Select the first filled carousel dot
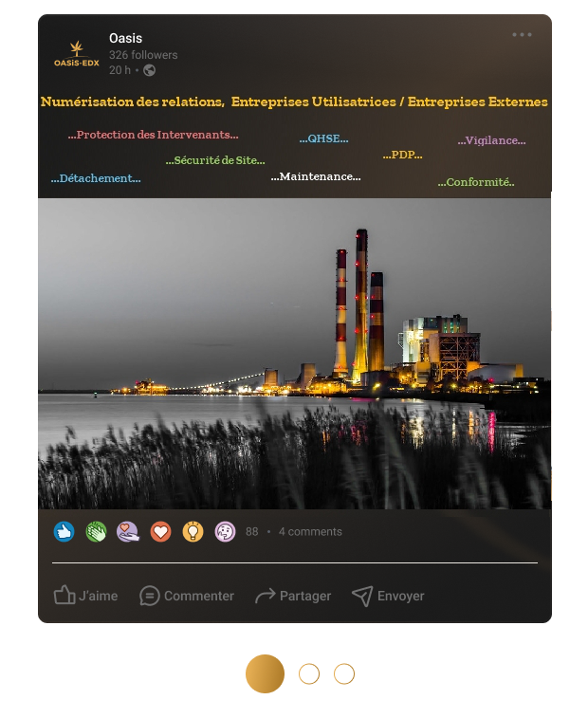The image size is (588, 718). pyautogui.click(x=265, y=673)
